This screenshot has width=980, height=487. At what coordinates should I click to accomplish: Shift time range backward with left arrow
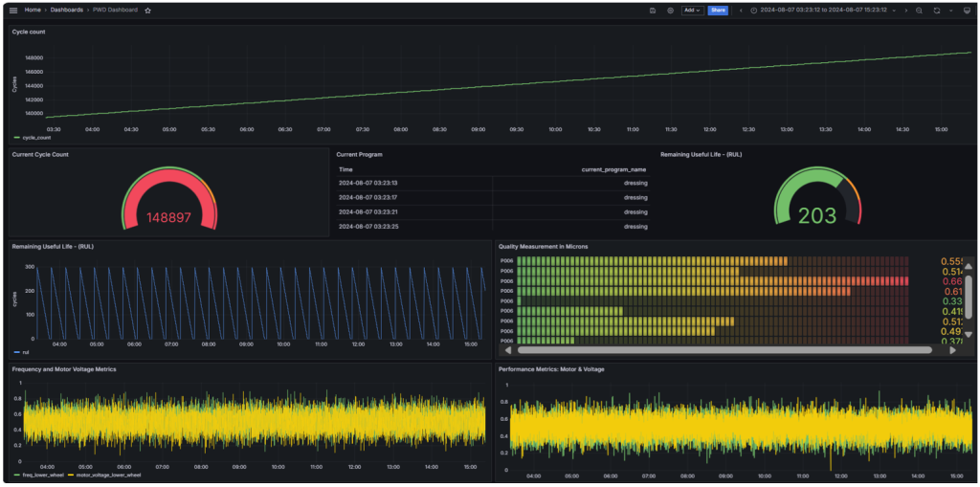point(741,10)
